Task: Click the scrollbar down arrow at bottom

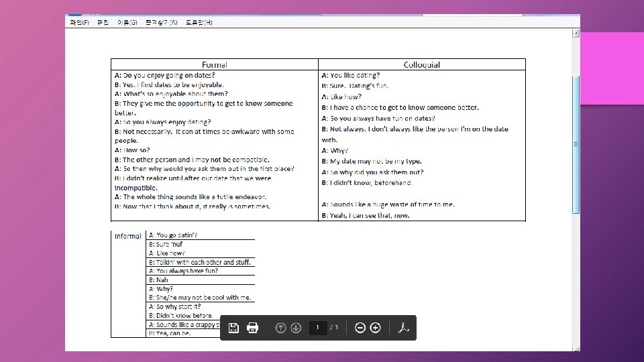Action: 576,349
